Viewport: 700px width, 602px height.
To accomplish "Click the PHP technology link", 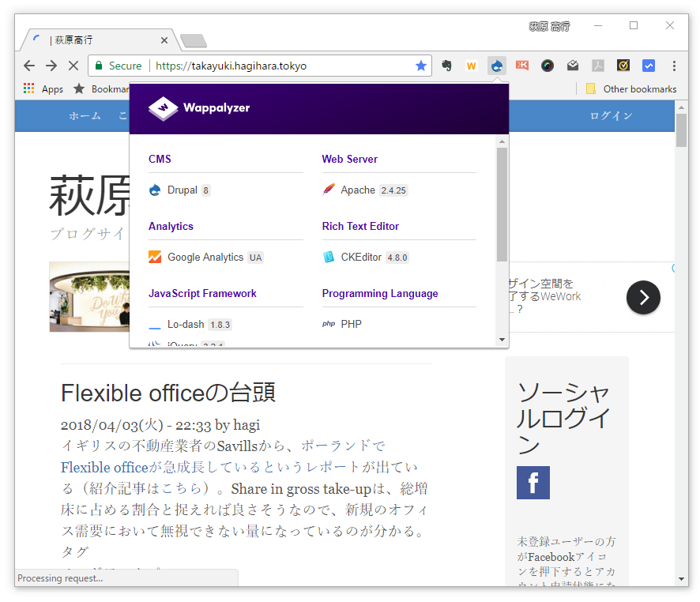I will point(351,324).
